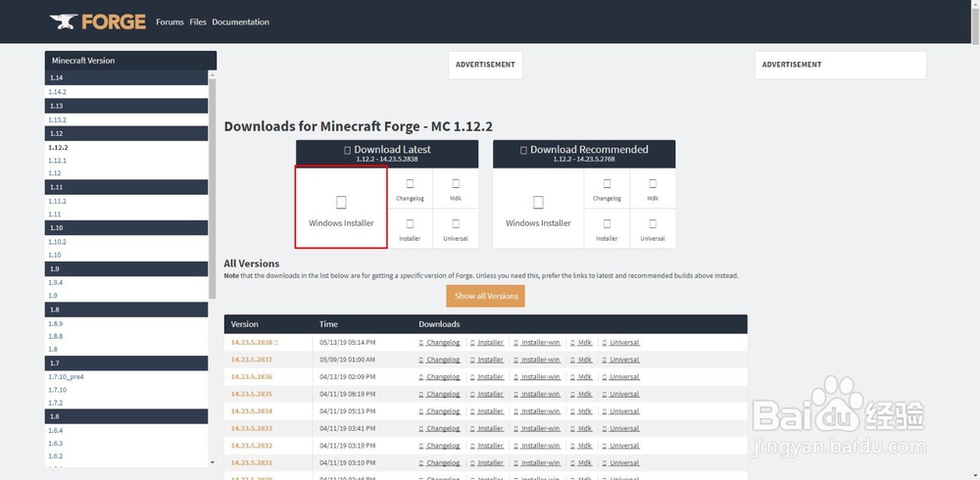Select Minecraft version 1.6.4
The image size is (980, 480).
[56, 431]
